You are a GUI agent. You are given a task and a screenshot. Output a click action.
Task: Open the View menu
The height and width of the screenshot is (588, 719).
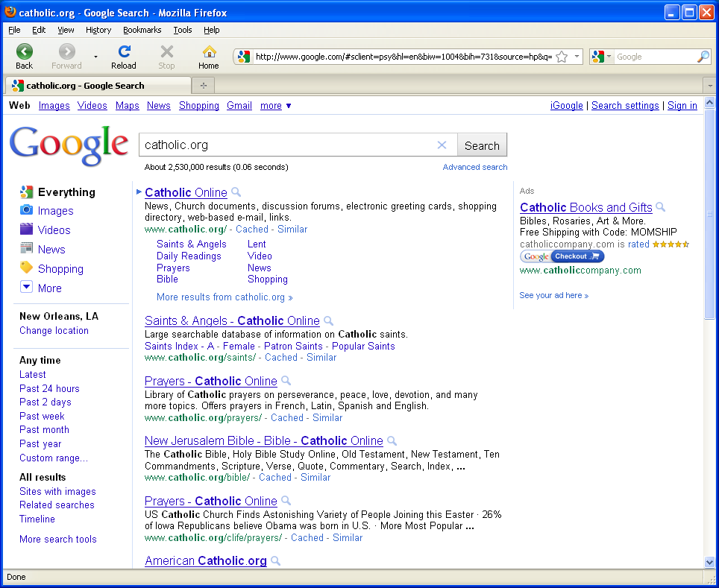click(66, 30)
